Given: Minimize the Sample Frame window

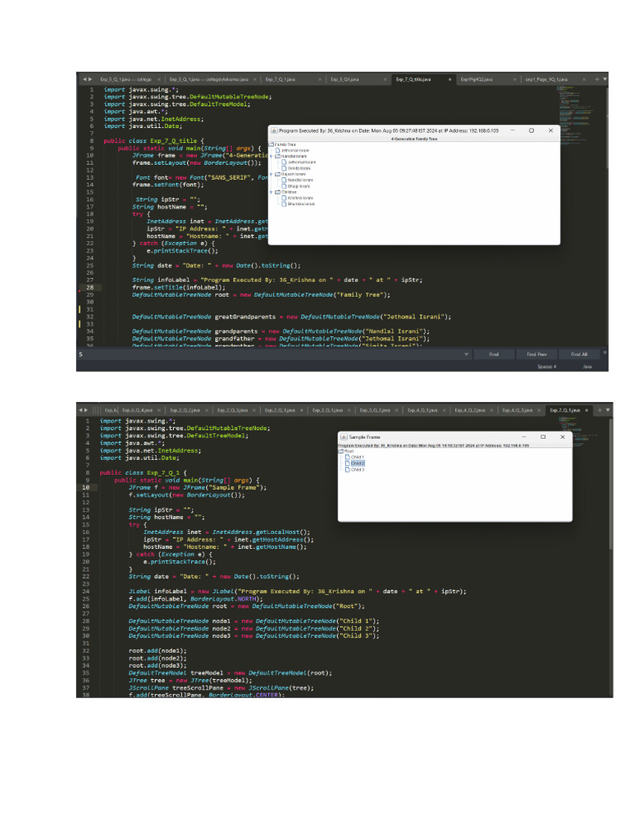Looking at the screenshot, I should coord(524,436).
